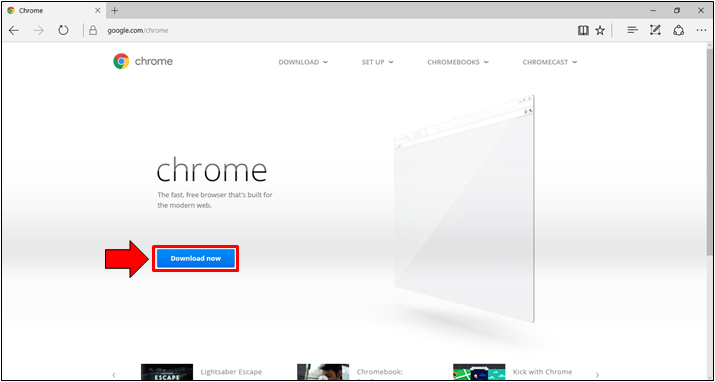Make a Web Note with pen icon
The image size is (715, 382).
655,31
